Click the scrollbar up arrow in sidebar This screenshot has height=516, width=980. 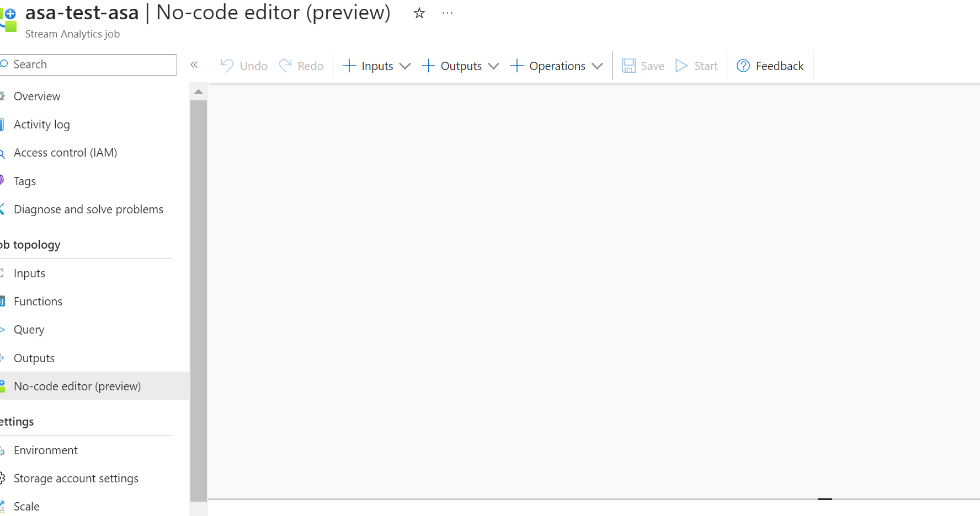199,92
